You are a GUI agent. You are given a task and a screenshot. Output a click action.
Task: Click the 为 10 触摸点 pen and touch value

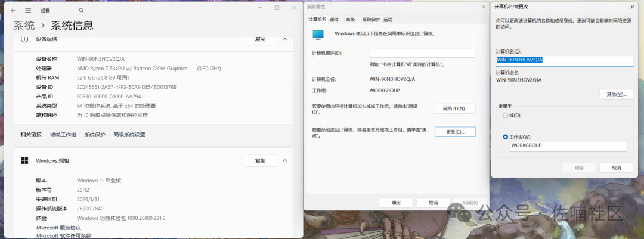(x=112, y=116)
